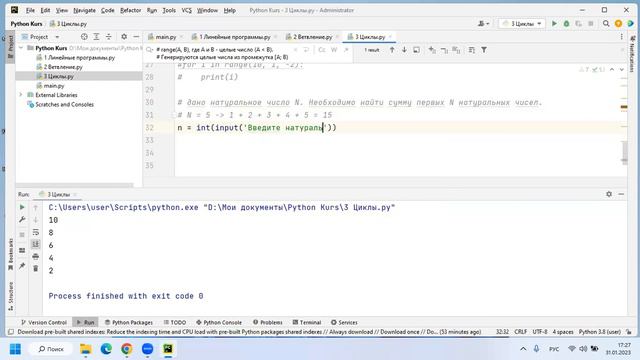Open the File menu
Image resolution: width=640 pixels, height=360 pixels.
(30, 10)
